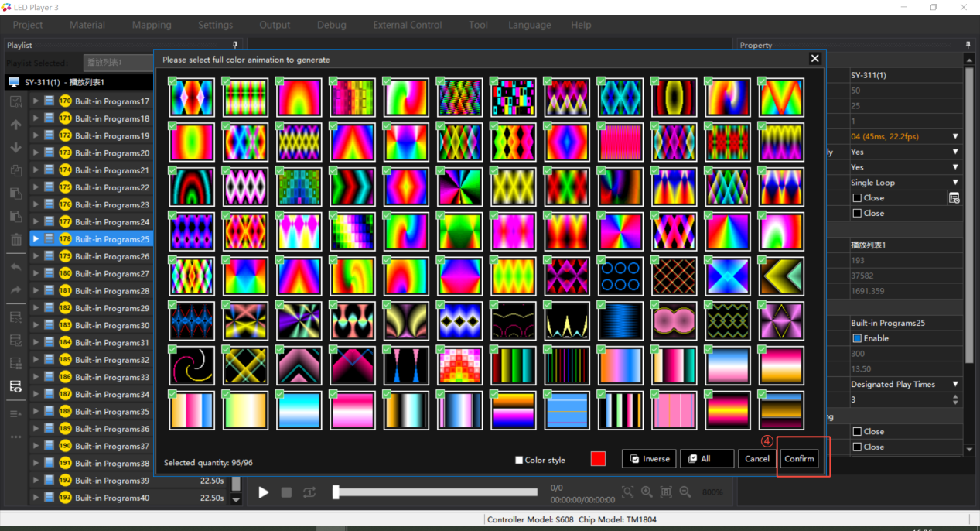The image size is (980, 531).
Task: Click the zoom in magnifier icon
Action: pyautogui.click(x=647, y=492)
